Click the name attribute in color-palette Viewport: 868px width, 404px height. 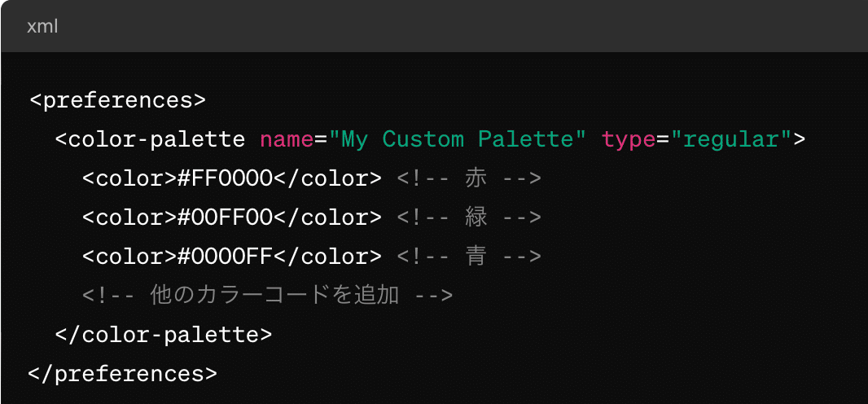[287, 139]
